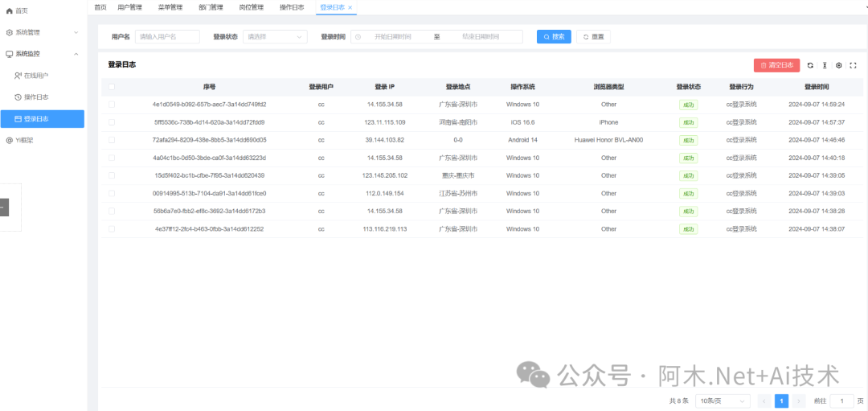Close the 登录日志 tab
Screen dimensions: 868x411
pos(350,8)
